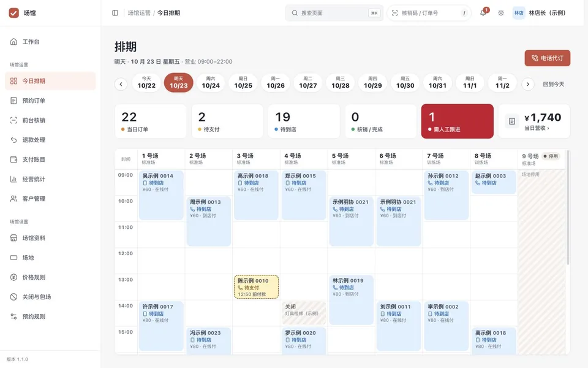Click the schedule grid vertical scrollbar

tap(568, 207)
